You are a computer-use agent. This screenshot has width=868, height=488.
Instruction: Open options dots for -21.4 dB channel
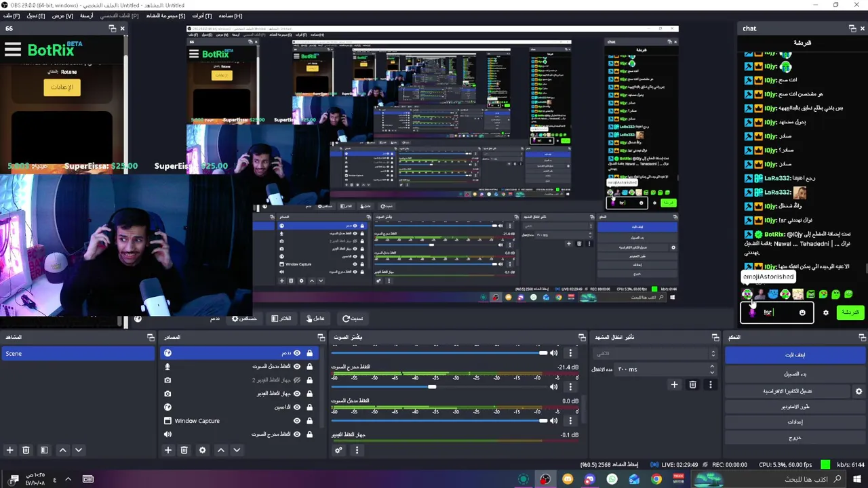click(570, 387)
